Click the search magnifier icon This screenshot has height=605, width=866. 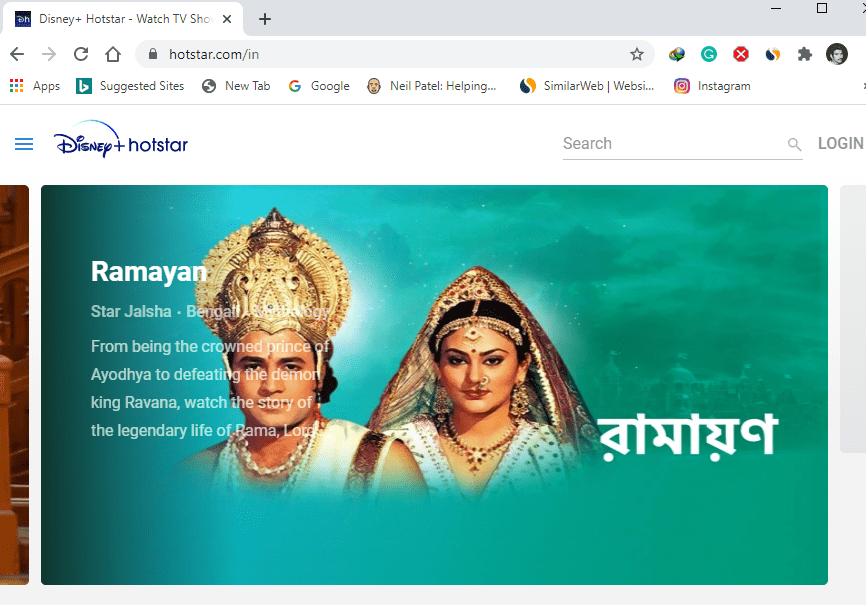794,144
